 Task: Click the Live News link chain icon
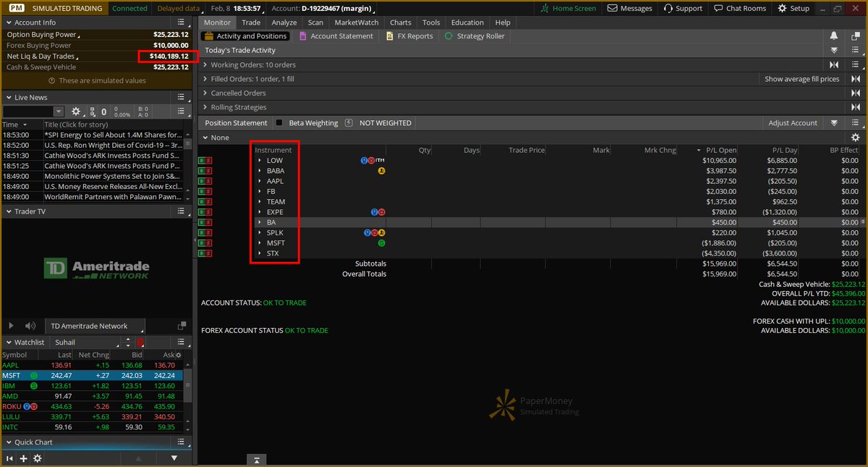click(92, 112)
